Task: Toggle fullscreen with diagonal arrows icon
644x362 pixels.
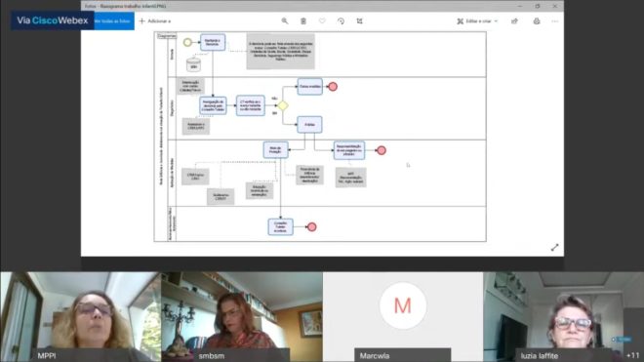Action: (554, 248)
